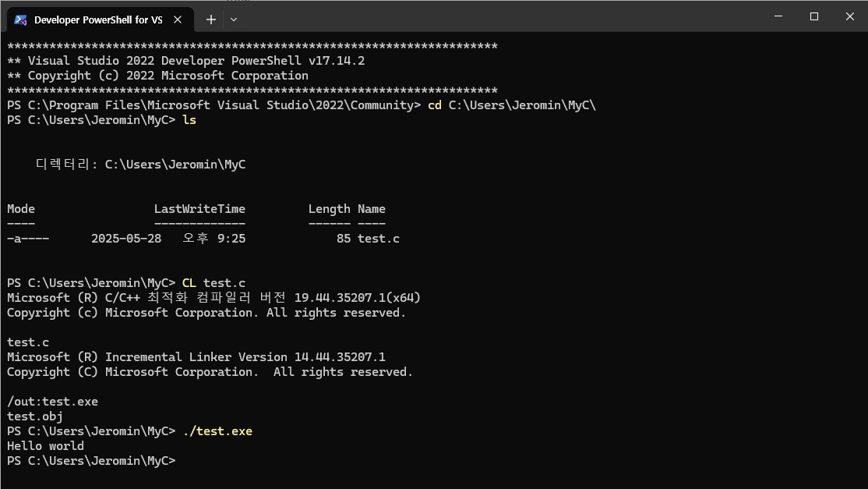Click the 'test.c' file name in listing

click(x=379, y=239)
